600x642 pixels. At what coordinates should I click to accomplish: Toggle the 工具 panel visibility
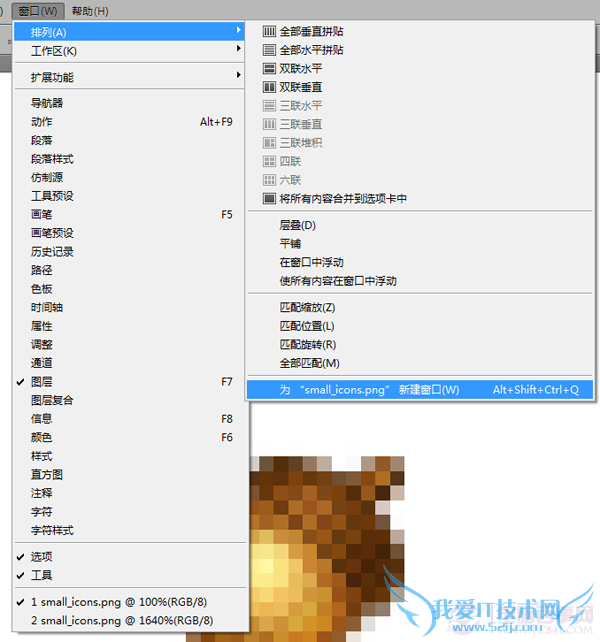tap(20, 575)
